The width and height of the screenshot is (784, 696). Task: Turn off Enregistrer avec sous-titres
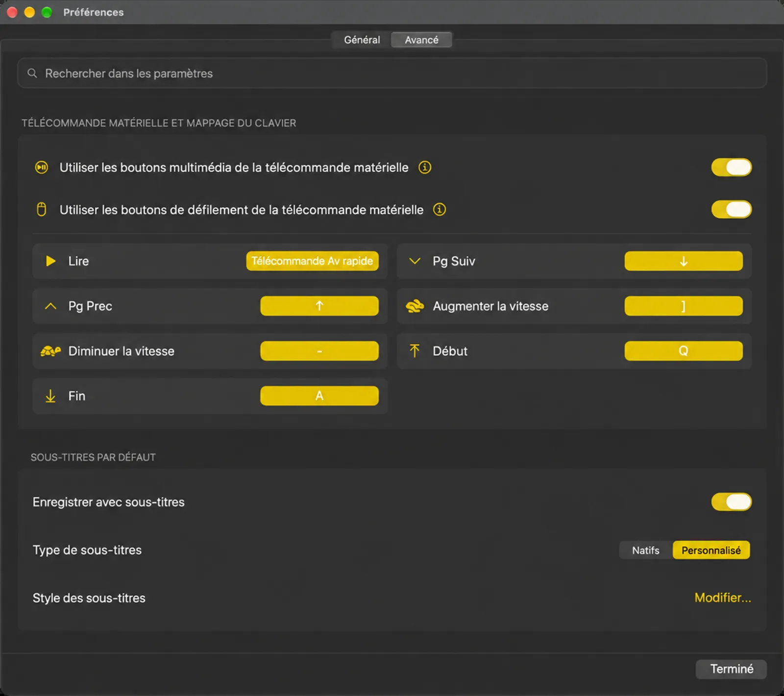click(x=732, y=502)
